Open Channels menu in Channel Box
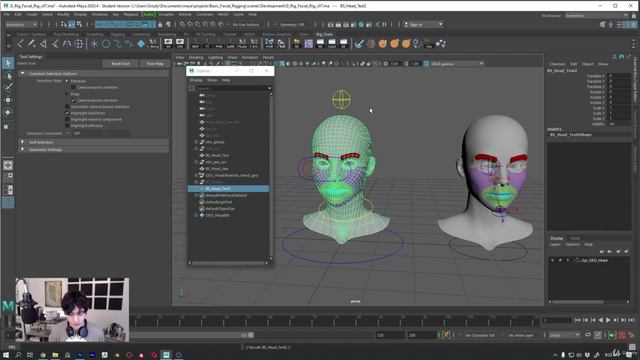The height and width of the screenshot is (360, 640). [x=557, y=64]
